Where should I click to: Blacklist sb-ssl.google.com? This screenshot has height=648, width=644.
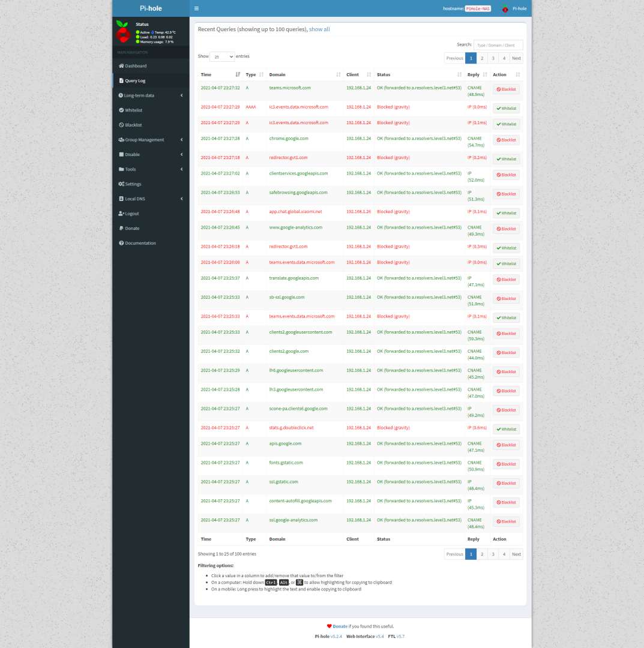coord(506,299)
